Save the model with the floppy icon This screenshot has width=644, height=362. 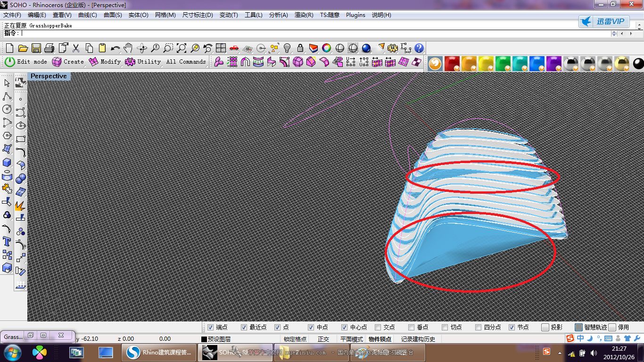[36, 48]
